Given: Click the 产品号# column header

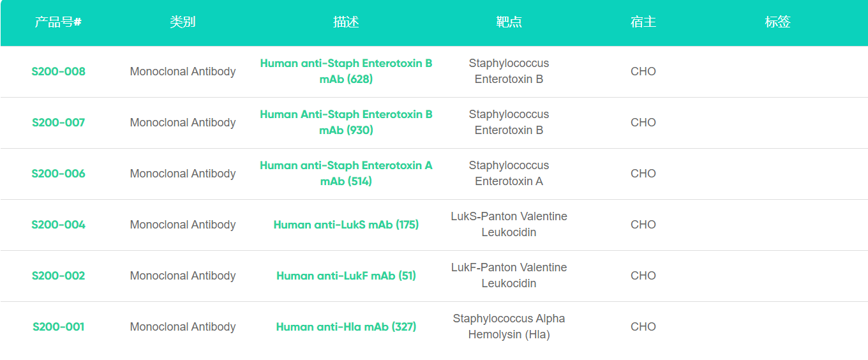Looking at the screenshot, I should [x=58, y=22].
